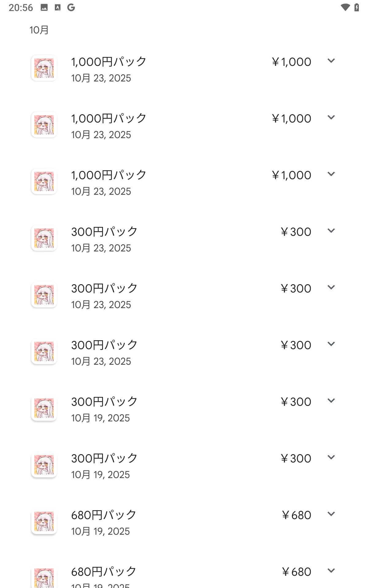This screenshot has height=588, width=368.
Task: Open the third 300円パック title dated 10月 23
Action: point(104,345)
